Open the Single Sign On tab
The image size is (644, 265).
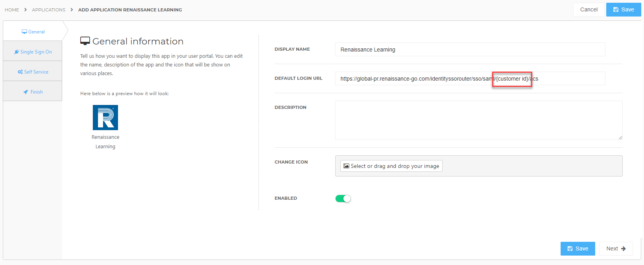point(33,52)
